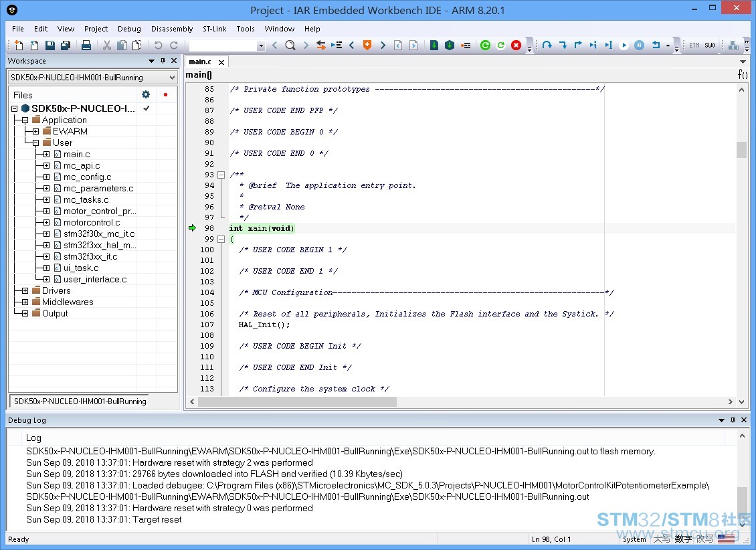Click the editor vertical scrollbar thumb

(741, 149)
